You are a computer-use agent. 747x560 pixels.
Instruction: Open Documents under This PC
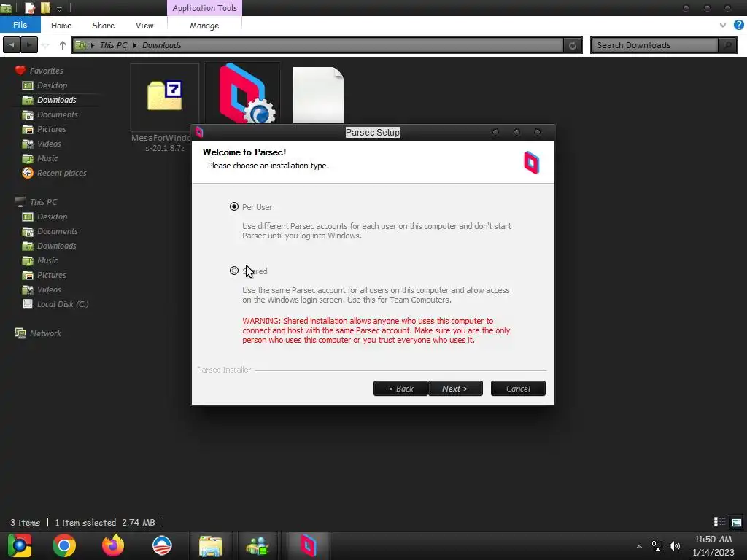click(57, 231)
